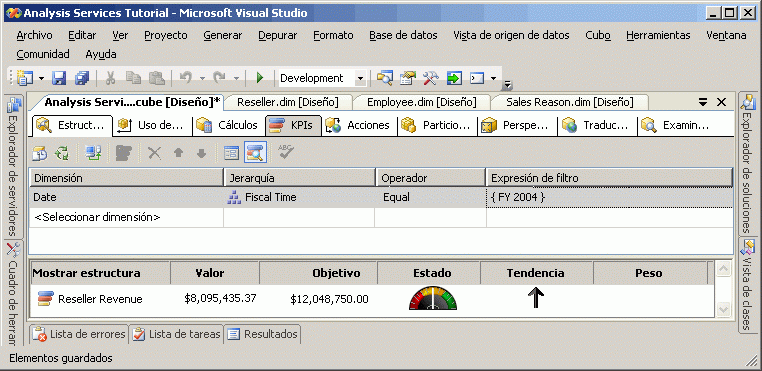
Task: Click the Cut scissors icon
Action: [x=110, y=78]
